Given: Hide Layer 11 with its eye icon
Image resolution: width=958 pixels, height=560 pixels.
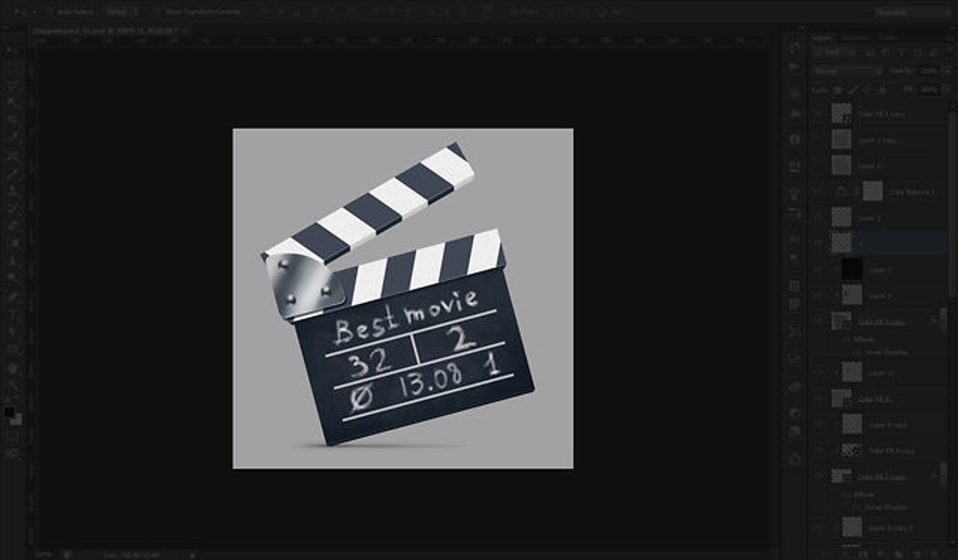Looking at the screenshot, I should (818, 373).
